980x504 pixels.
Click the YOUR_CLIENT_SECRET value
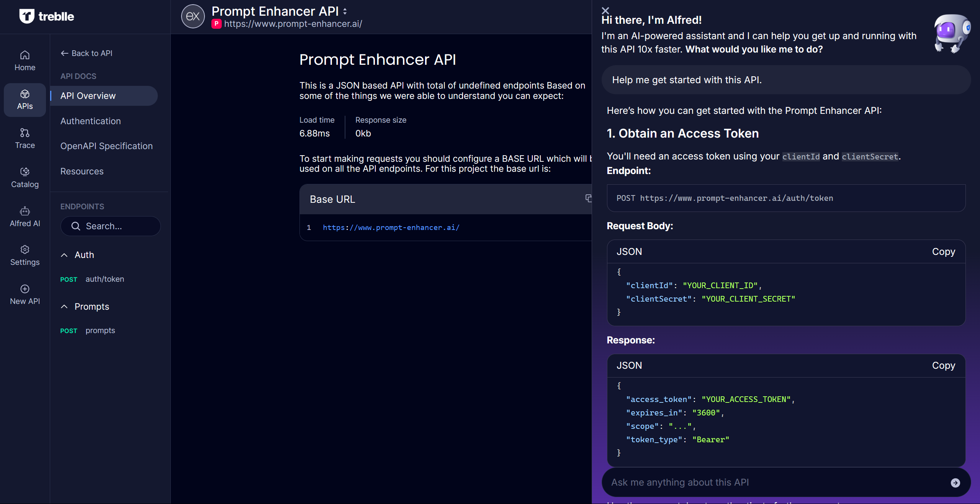click(748, 299)
